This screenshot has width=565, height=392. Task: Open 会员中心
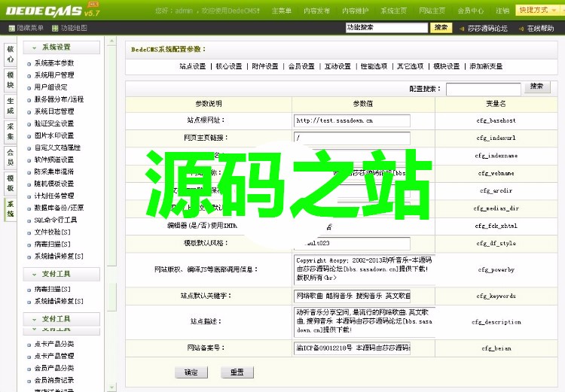click(471, 11)
